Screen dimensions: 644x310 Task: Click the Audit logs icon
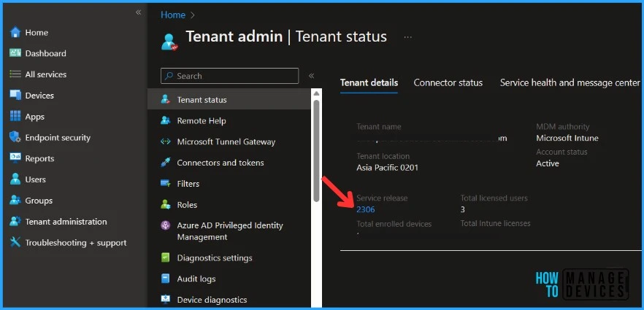click(x=166, y=279)
